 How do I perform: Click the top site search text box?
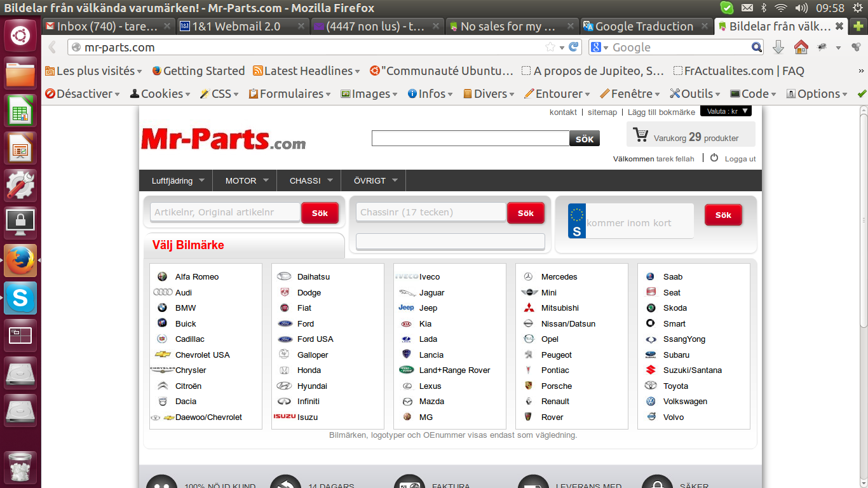(470, 139)
